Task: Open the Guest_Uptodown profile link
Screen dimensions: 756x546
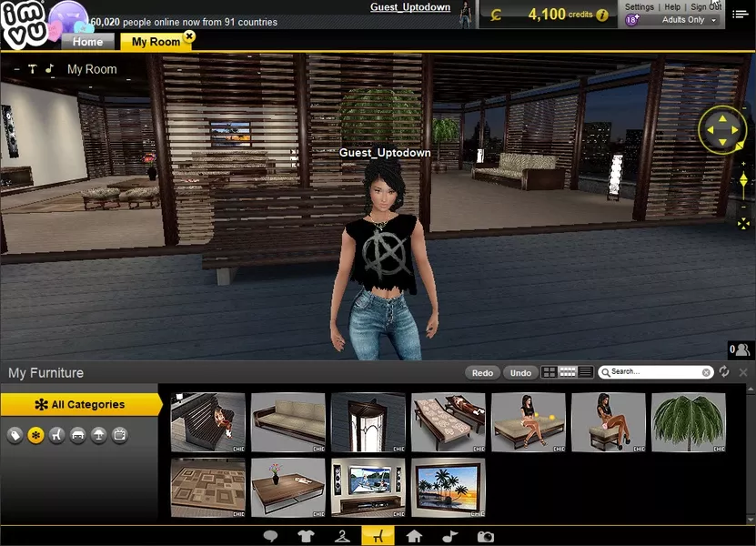Action: pos(410,6)
